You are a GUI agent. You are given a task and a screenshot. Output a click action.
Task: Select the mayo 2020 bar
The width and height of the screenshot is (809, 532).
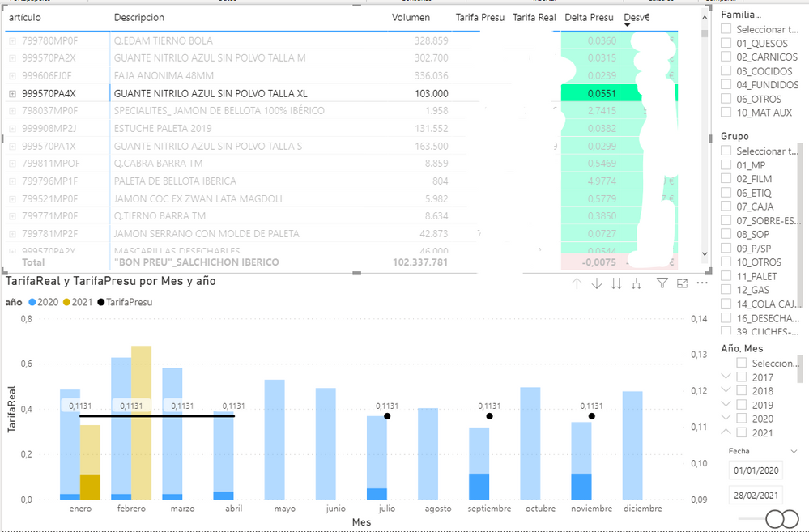tap(275, 440)
